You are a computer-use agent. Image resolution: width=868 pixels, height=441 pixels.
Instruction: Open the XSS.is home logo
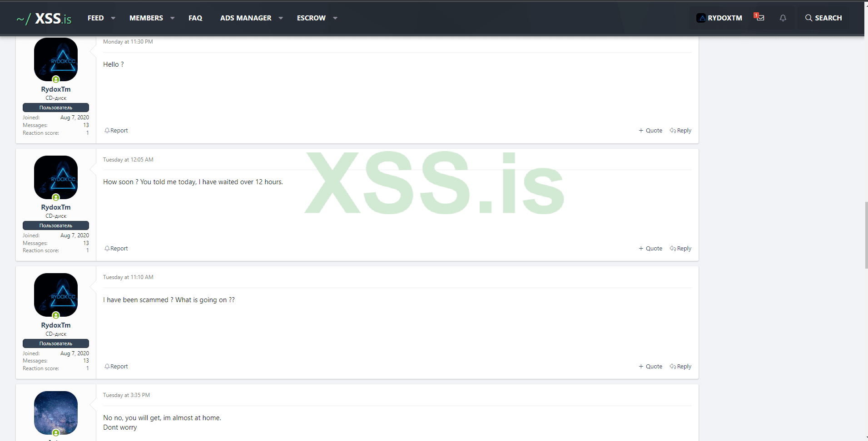(x=44, y=18)
